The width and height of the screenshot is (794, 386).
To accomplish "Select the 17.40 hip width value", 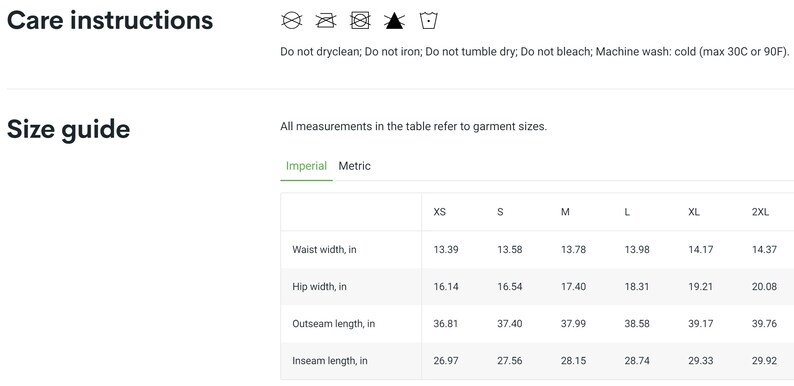I will click(x=573, y=287).
